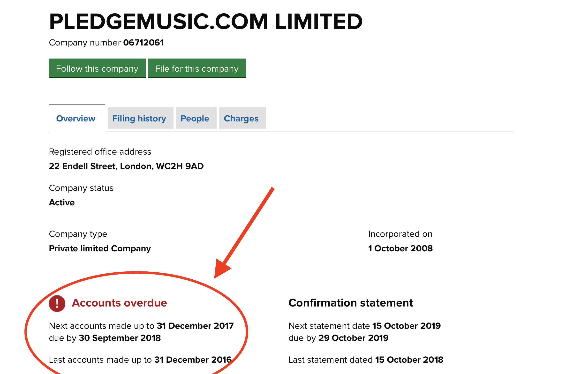Open the Filing history tab

[x=139, y=118]
